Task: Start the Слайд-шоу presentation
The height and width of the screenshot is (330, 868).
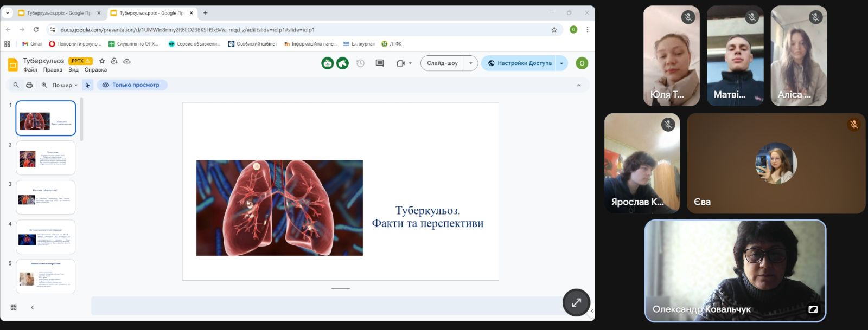Action: pyautogui.click(x=442, y=63)
